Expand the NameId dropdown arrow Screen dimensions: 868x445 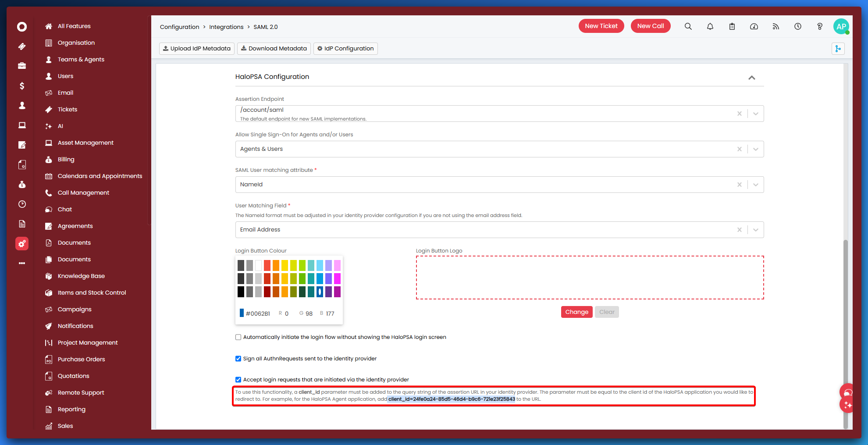coord(756,185)
